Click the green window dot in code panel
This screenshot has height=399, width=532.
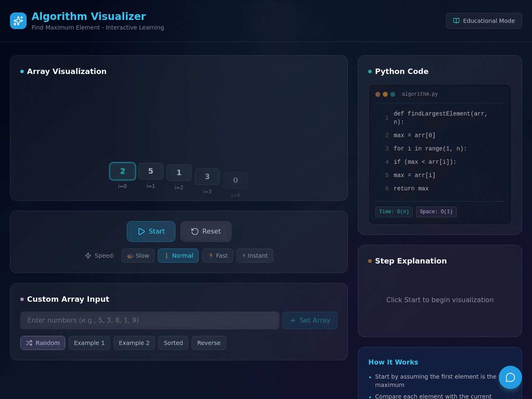coord(393,94)
